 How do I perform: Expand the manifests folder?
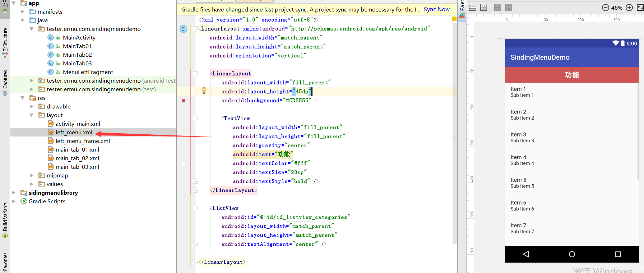[x=23, y=11]
